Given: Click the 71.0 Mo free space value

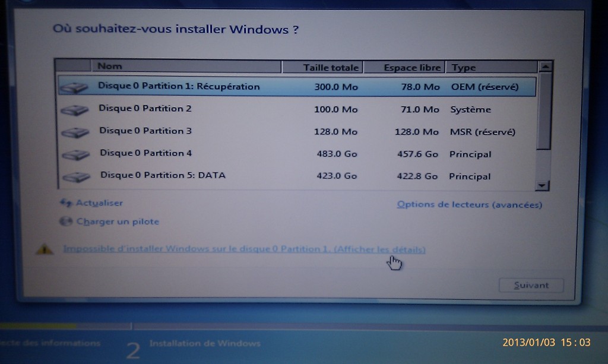Looking at the screenshot, I should 420,110.
